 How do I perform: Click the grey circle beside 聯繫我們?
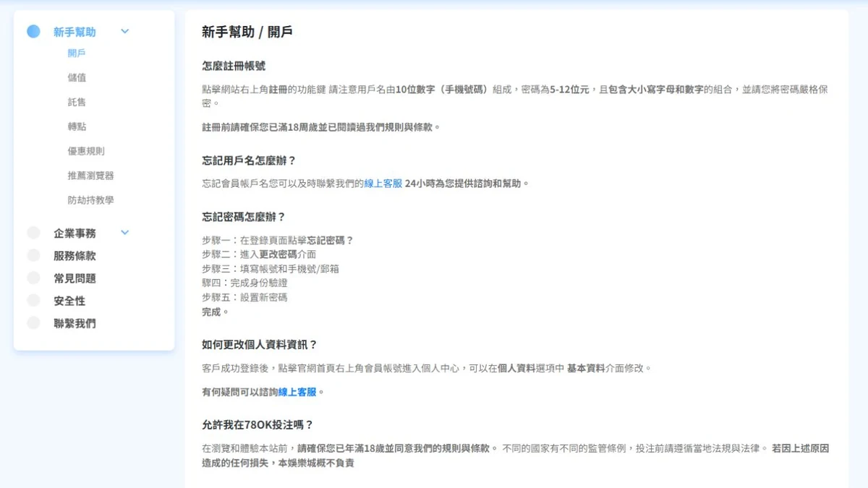coord(33,323)
